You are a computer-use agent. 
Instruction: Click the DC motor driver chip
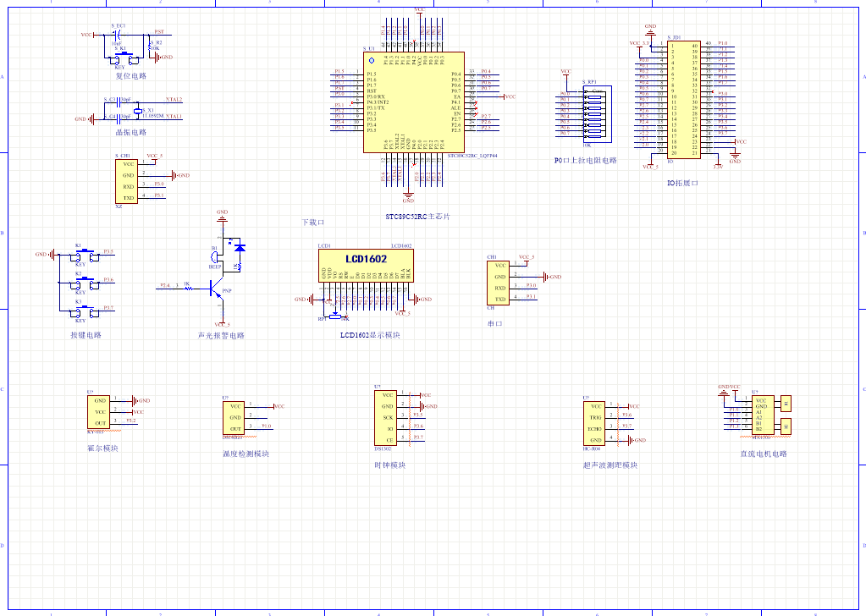[x=761, y=415]
